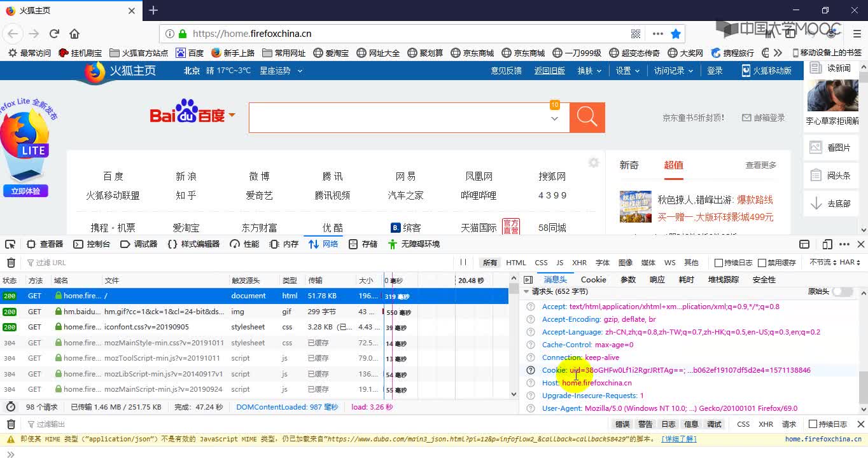
Task: Enable the 禁用缓存 checkbox
Action: [x=762, y=263]
